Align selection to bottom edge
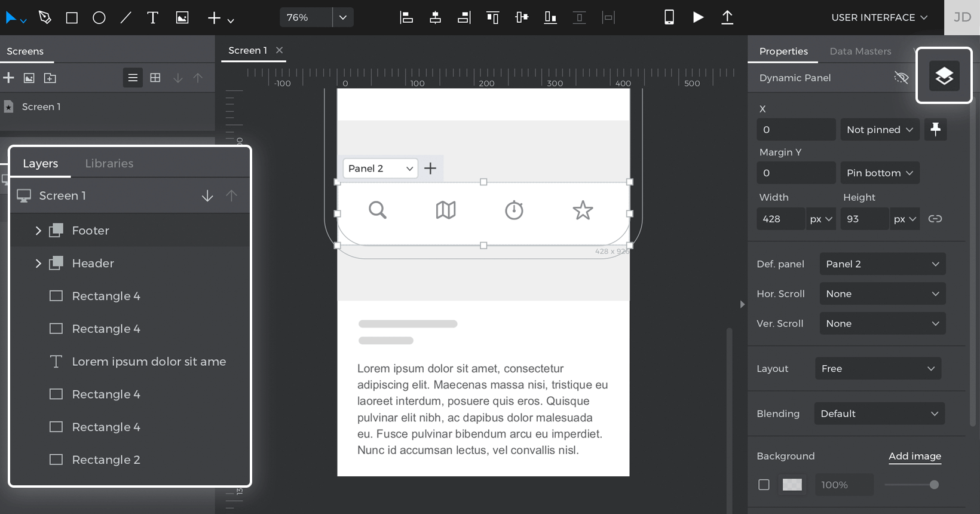The width and height of the screenshot is (980, 514). point(550,17)
